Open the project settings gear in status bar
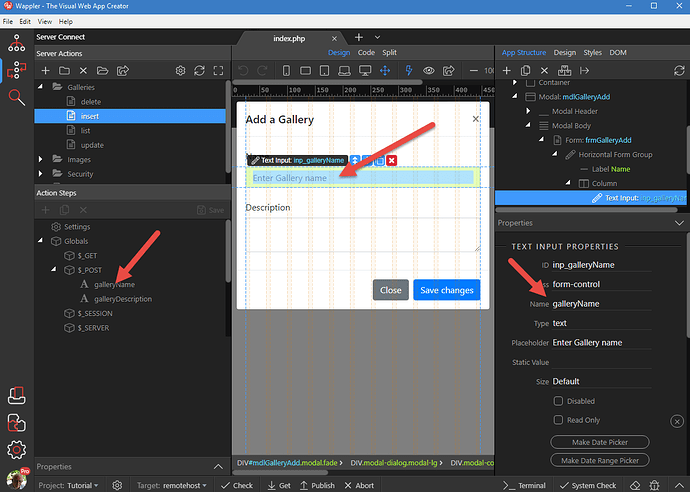 [x=117, y=485]
